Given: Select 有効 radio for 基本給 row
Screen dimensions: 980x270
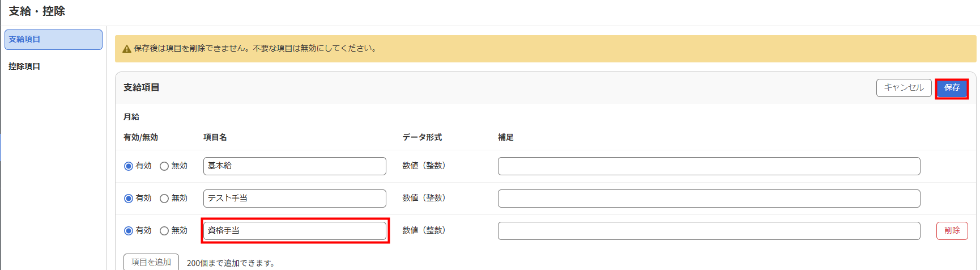Looking at the screenshot, I should [x=129, y=166].
